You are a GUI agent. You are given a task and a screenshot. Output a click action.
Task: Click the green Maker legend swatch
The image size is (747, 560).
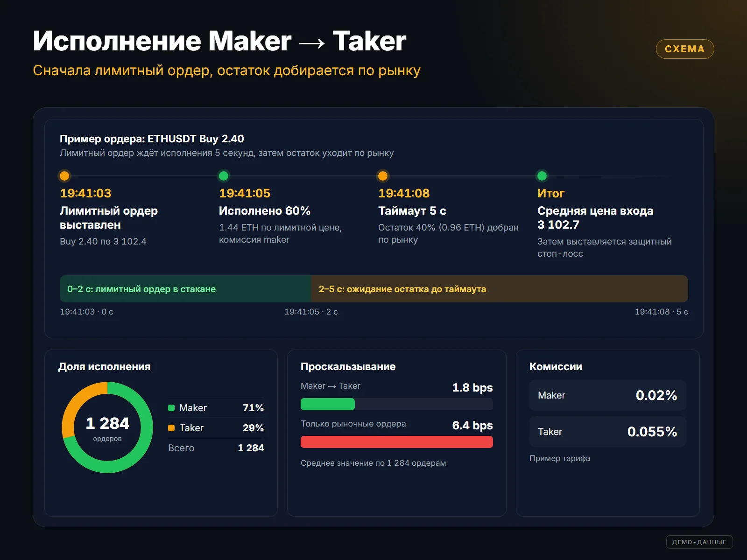[x=171, y=408]
